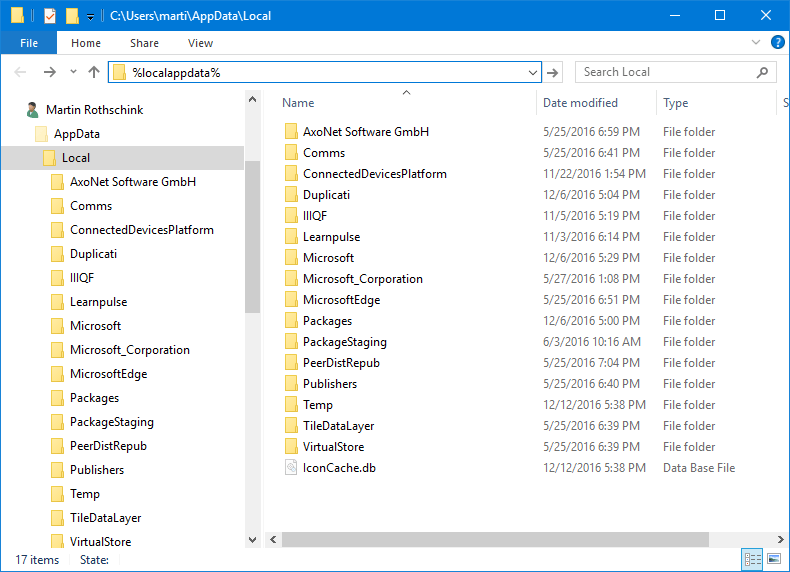Select Martin Rothschink in the navigation tree

tap(94, 110)
